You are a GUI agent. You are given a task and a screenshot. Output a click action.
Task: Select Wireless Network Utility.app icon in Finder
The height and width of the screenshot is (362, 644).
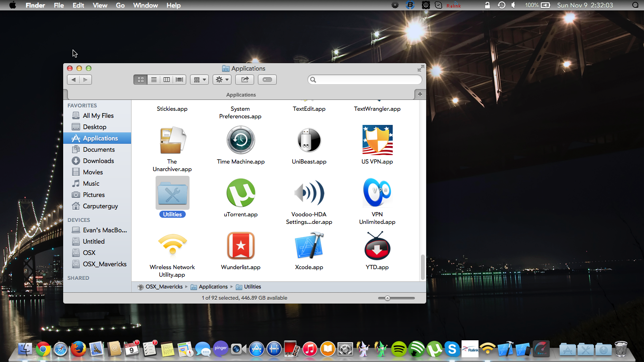pos(173,246)
